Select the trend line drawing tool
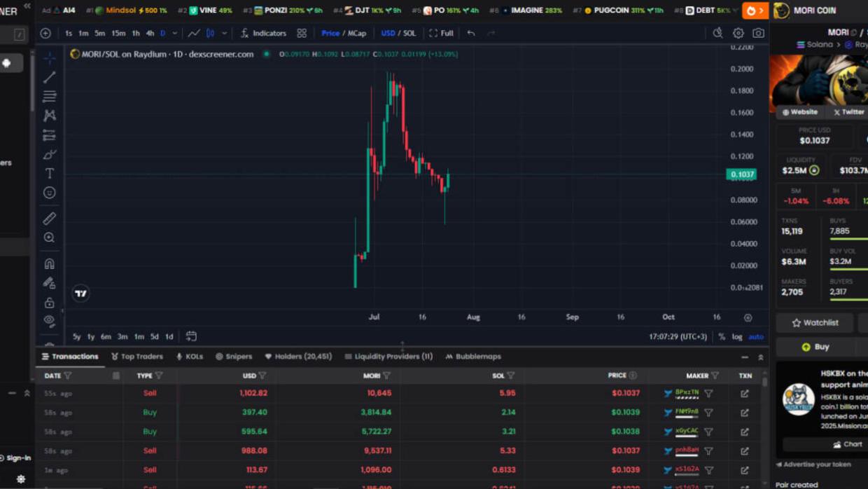The height and width of the screenshot is (489, 868). [x=49, y=77]
